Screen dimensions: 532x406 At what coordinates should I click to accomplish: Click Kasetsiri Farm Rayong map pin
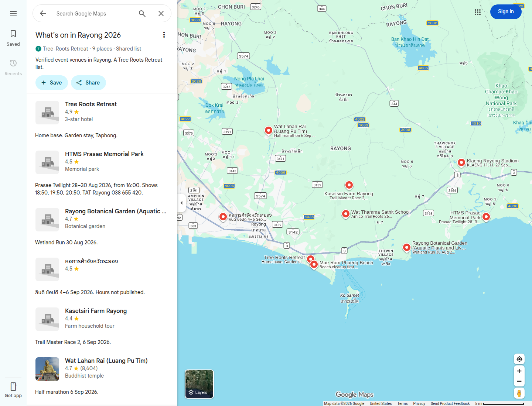point(349,185)
